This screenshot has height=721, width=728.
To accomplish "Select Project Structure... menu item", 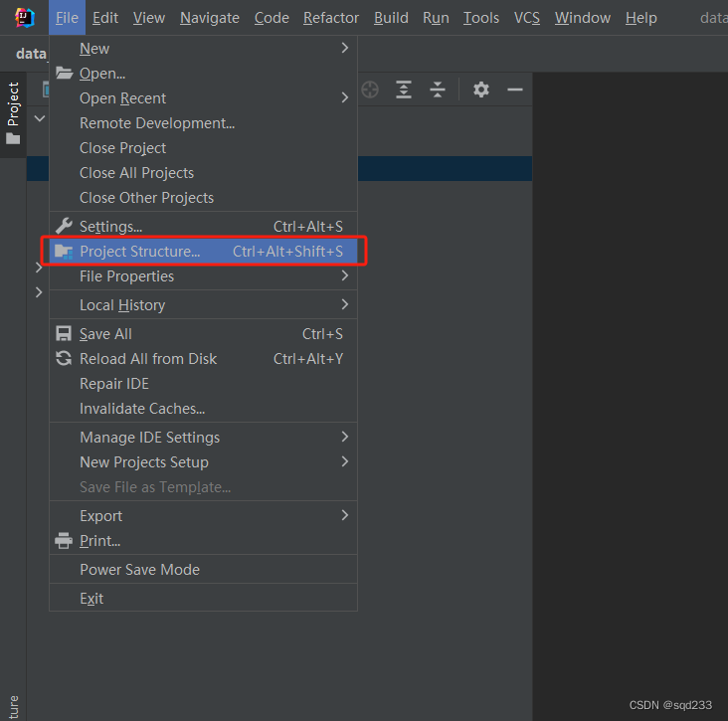I will 203,252.
